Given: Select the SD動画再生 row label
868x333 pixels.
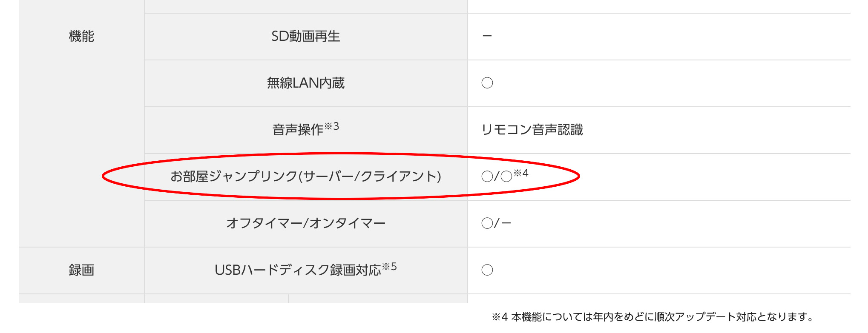Looking at the screenshot, I should (305, 37).
